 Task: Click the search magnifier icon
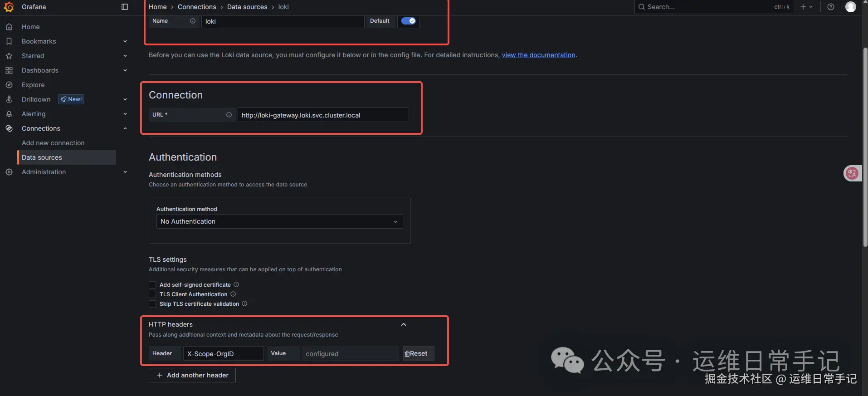pyautogui.click(x=641, y=7)
